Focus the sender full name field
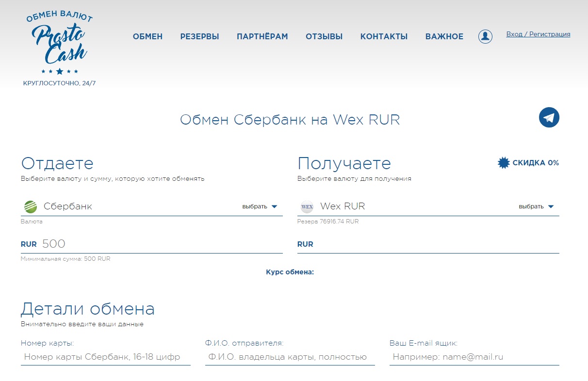 click(x=290, y=357)
